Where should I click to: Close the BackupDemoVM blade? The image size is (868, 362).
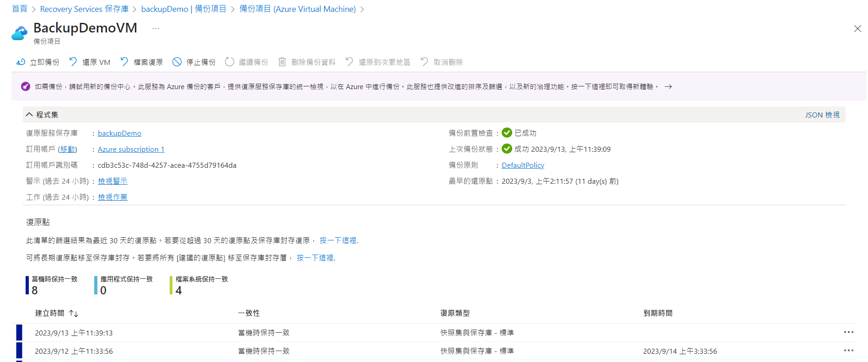pos(857,29)
